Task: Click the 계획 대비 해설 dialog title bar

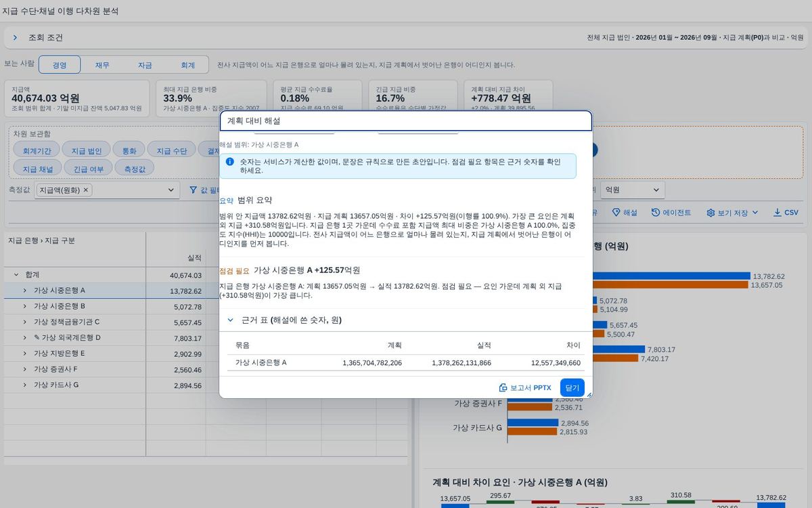Action: [x=405, y=121]
